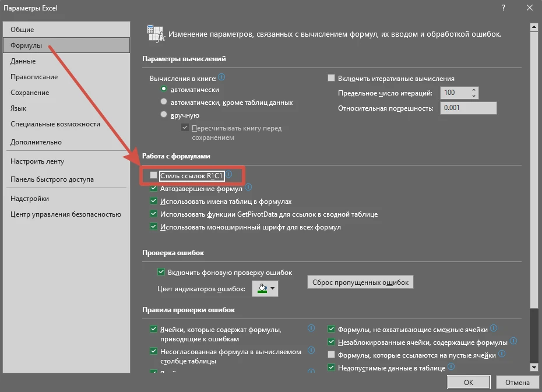Viewport: 542px width, 392px height.
Task: Show info for Формулы, не охватывающие смежные ячейки
Action: coord(494,328)
